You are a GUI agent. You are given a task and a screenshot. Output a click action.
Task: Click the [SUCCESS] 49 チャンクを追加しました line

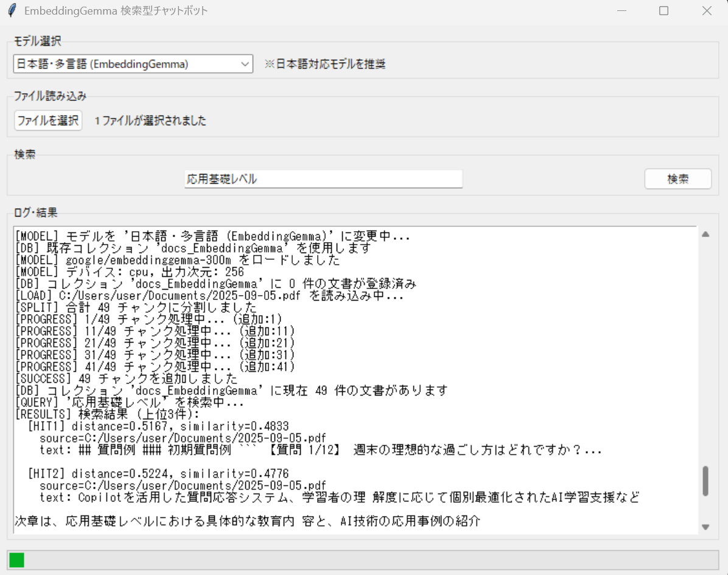click(x=126, y=378)
